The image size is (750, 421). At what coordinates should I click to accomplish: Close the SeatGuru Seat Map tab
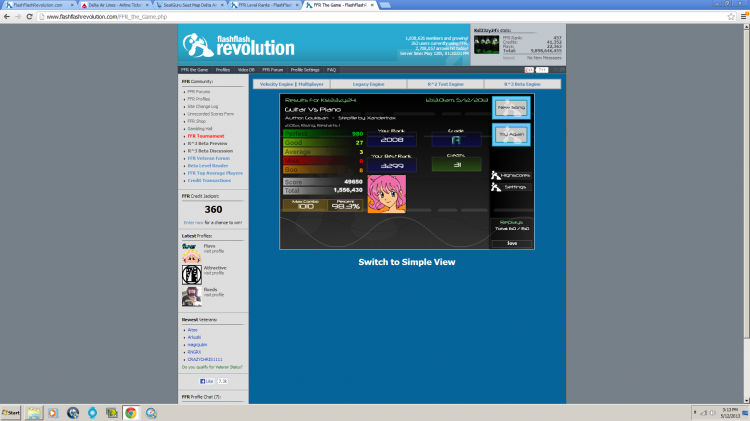[222, 5]
